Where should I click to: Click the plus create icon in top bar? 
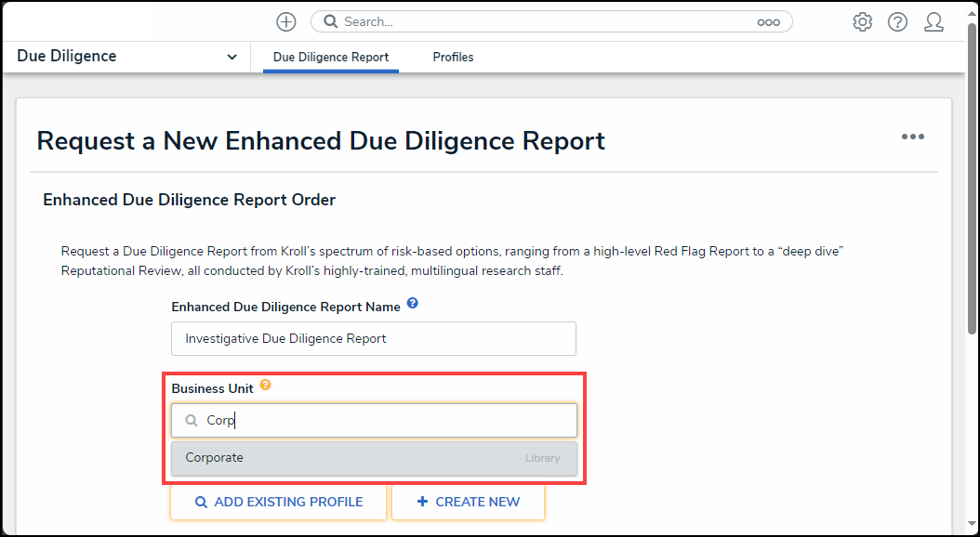[286, 22]
